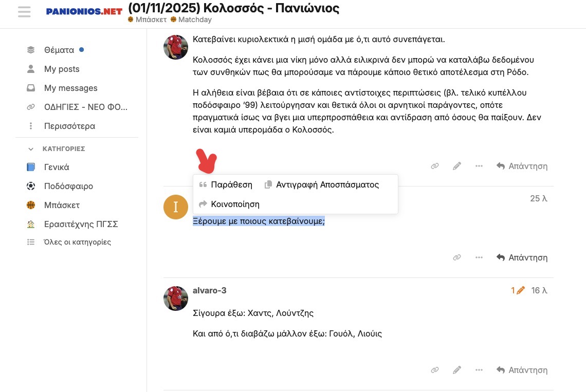
Task: Edit first post with pencil icon
Action: pos(456,166)
